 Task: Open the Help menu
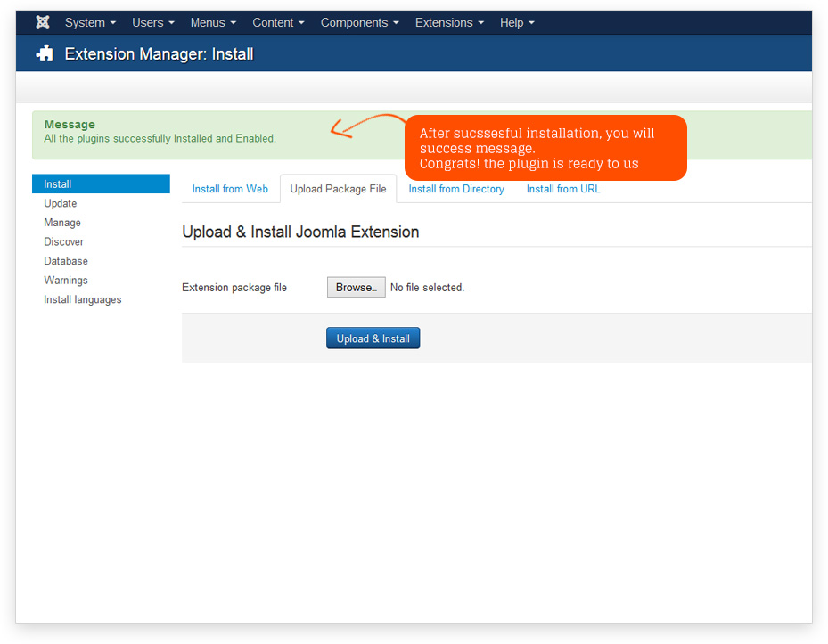(x=517, y=22)
